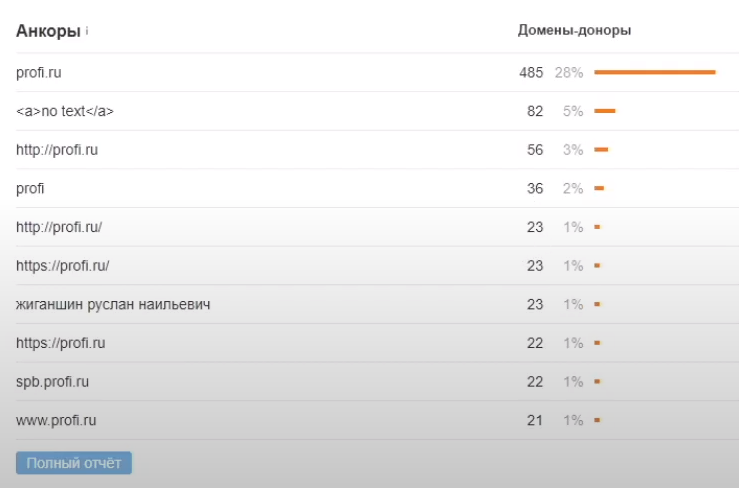Click the www.profi.ru anchor entry
739x488 pixels.
click(56, 420)
